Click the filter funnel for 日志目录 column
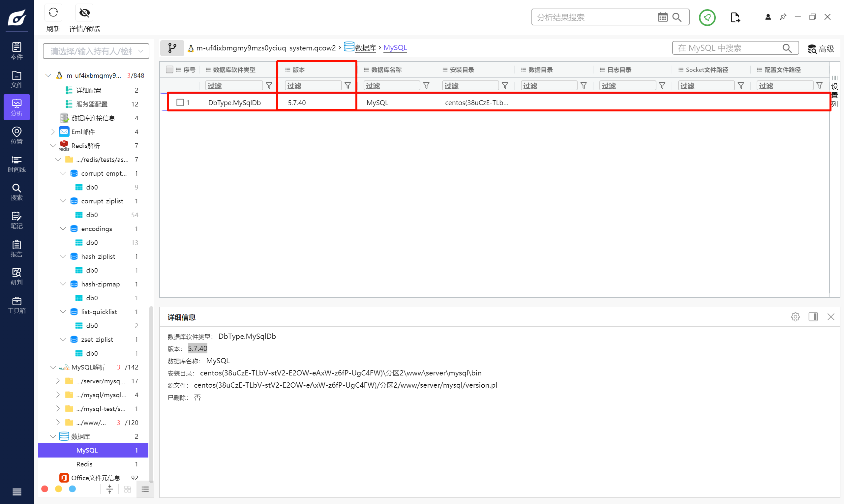This screenshot has width=844, height=504. 662,85
